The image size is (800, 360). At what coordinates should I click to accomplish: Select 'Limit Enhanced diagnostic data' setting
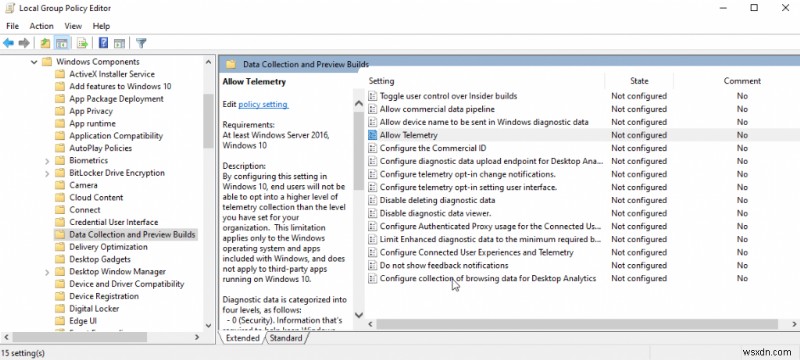tap(490, 239)
